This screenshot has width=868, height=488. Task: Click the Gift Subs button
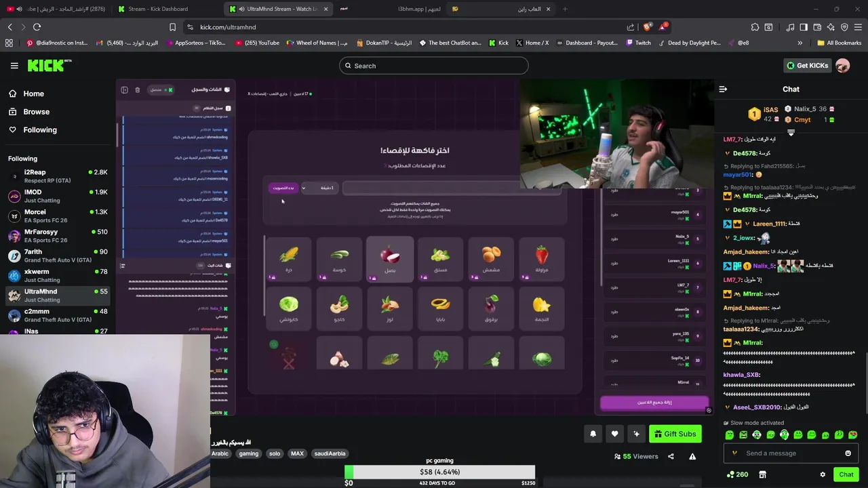(674, 434)
